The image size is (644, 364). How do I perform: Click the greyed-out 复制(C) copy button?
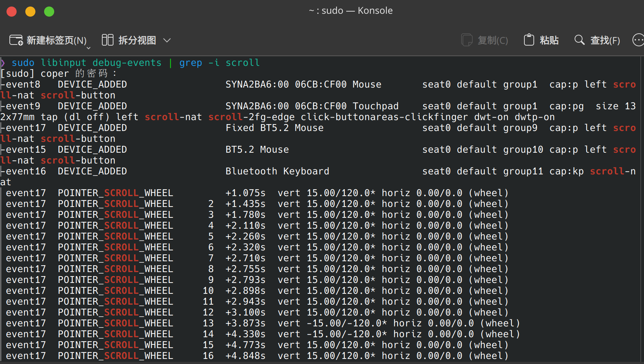click(485, 40)
